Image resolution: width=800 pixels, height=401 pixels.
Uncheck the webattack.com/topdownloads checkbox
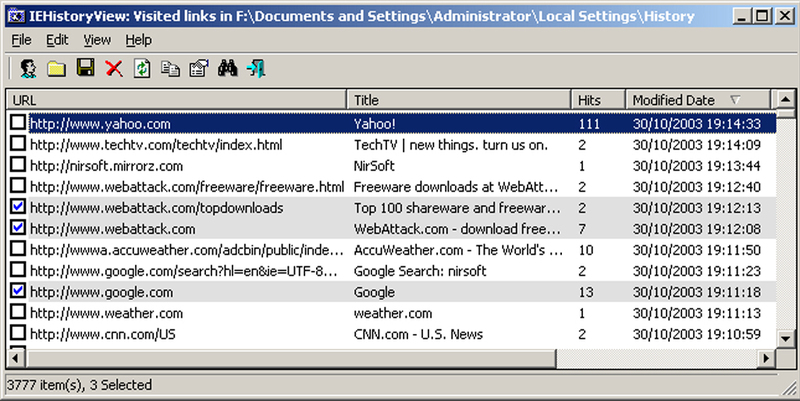pos(18,207)
